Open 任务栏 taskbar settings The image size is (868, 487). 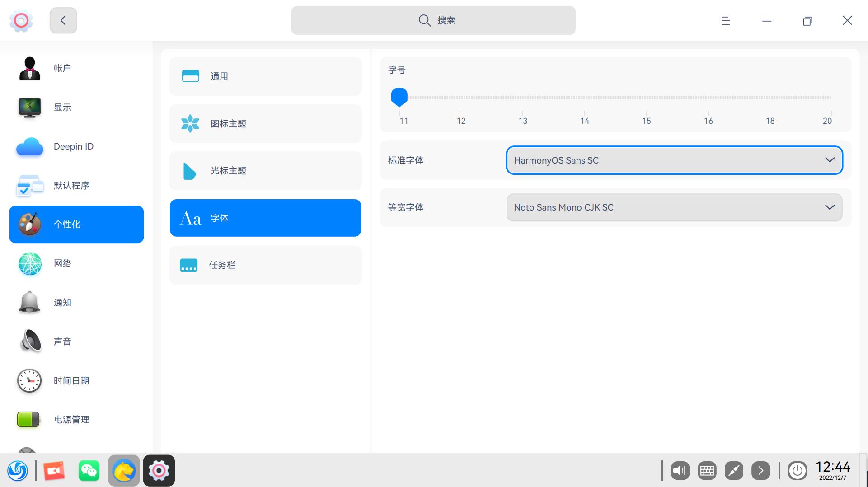(265, 265)
